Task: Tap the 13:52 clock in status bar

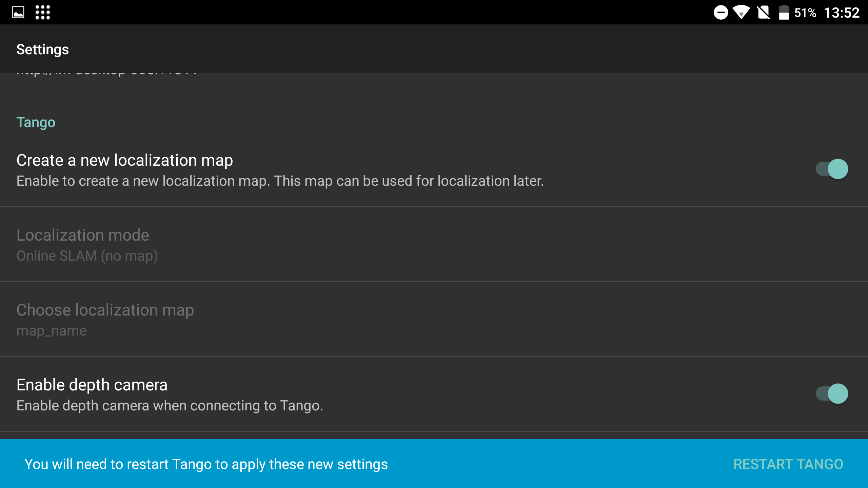Action: click(x=842, y=13)
